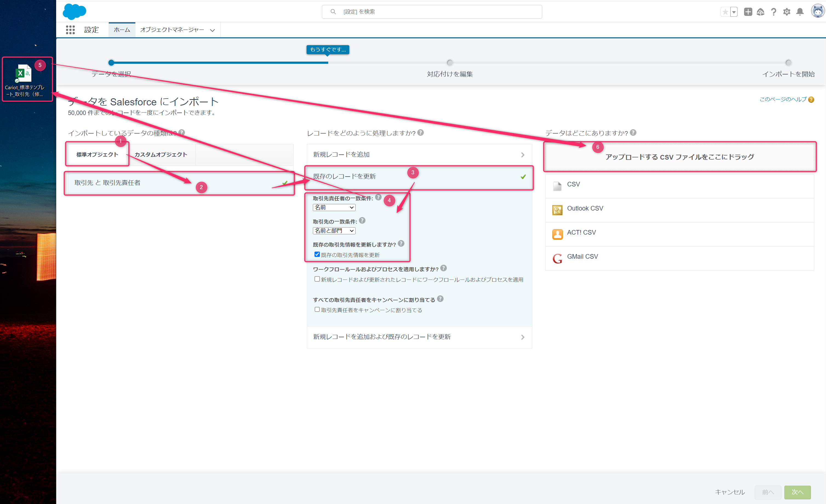Select the GMail CSV source
826x504 pixels.
(x=679, y=258)
